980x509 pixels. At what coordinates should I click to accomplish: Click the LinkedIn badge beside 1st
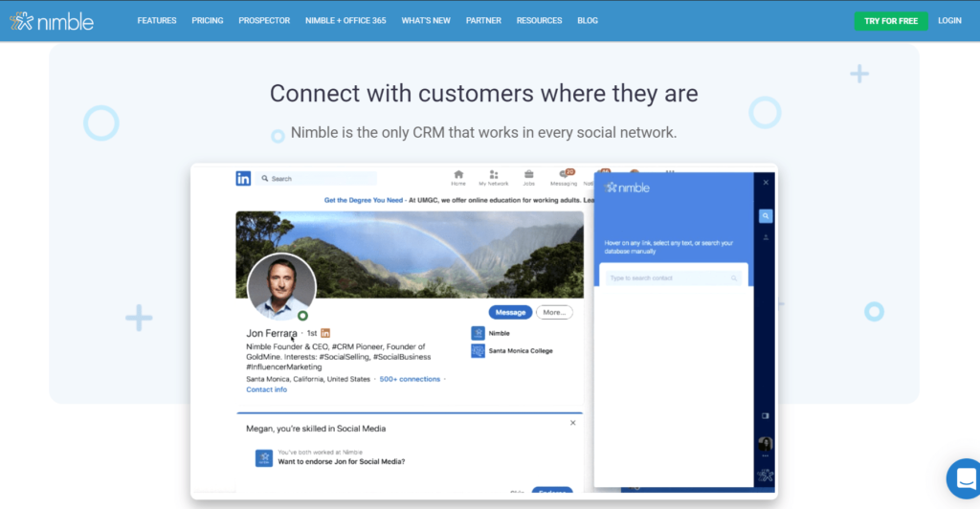(325, 334)
